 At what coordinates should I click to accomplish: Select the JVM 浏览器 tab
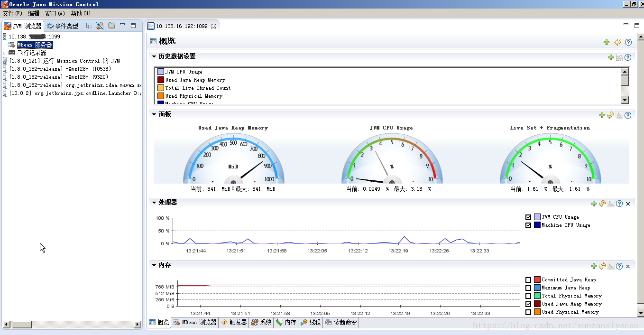[x=23, y=26]
